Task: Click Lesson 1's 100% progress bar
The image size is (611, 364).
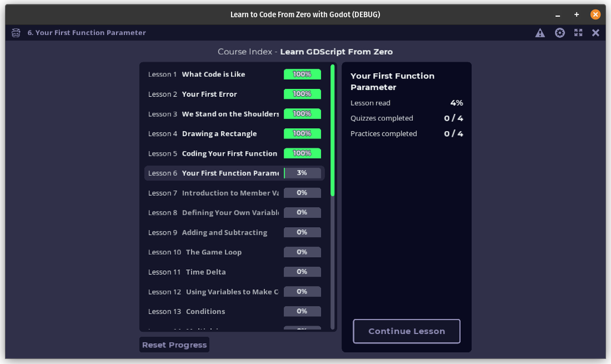Action: (x=303, y=74)
